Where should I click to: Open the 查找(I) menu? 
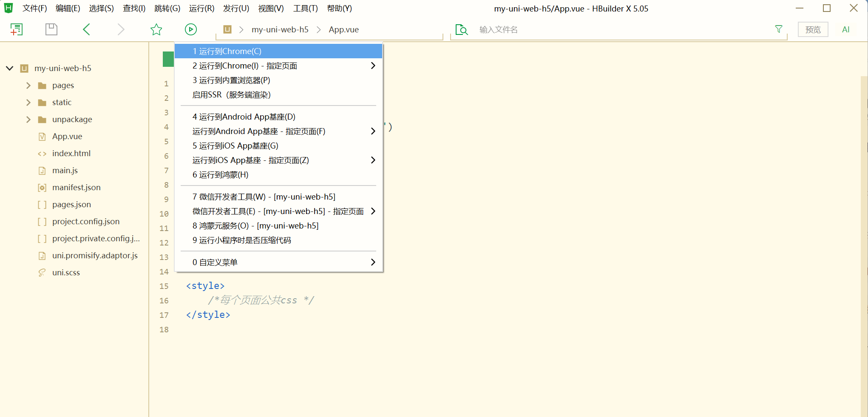pos(134,9)
